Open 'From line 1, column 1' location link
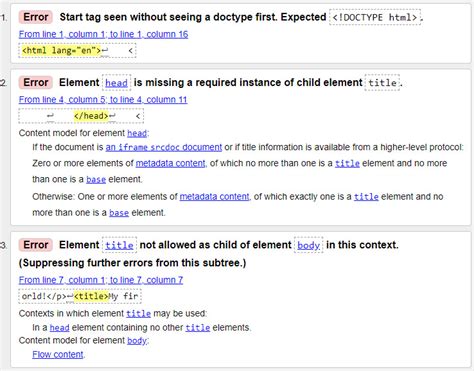Screen dimensions: 474x371 click(103, 34)
